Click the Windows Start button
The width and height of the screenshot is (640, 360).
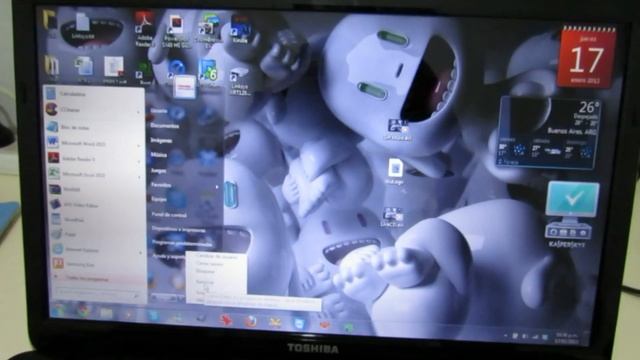pyautogui.click(x=58, y=311)
